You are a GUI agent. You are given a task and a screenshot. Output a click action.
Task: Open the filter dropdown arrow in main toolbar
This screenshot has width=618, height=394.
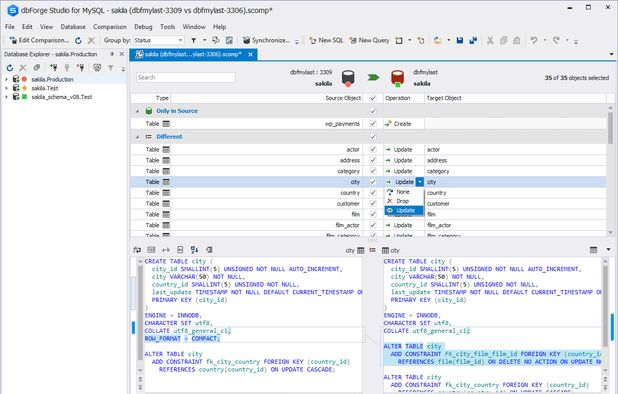click(204, 40)
